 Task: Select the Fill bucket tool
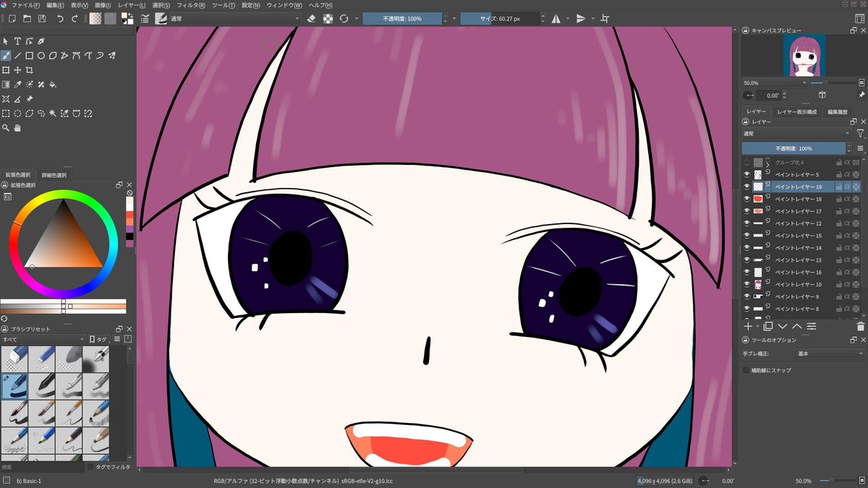[x=53, y=85]
